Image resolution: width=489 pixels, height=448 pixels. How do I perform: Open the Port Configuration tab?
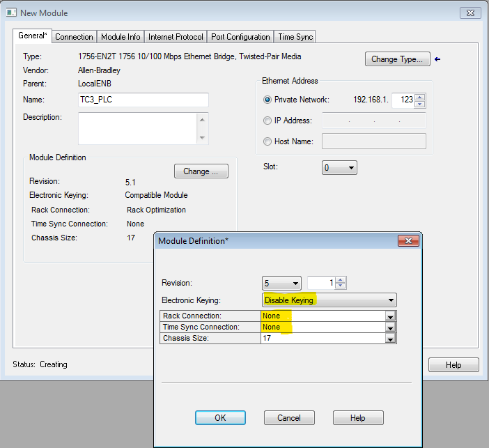click(x=240, y=37)
